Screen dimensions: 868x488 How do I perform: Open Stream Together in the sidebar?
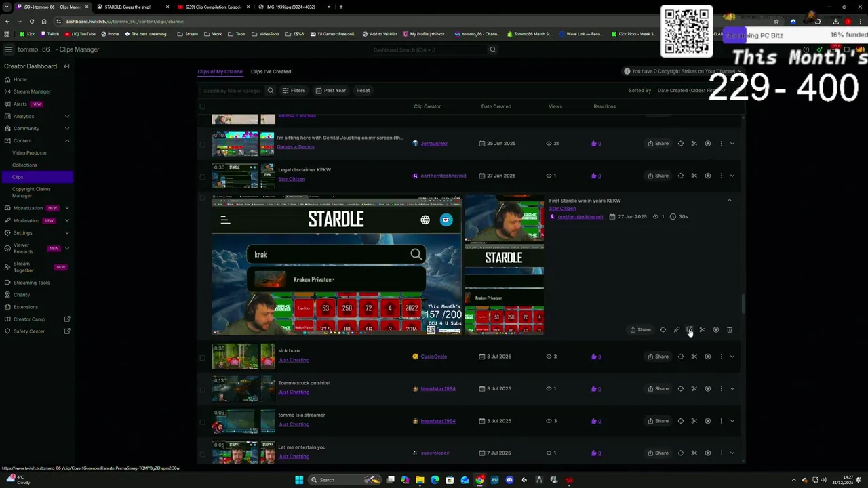pyautogui.click(x=23, y=267)
